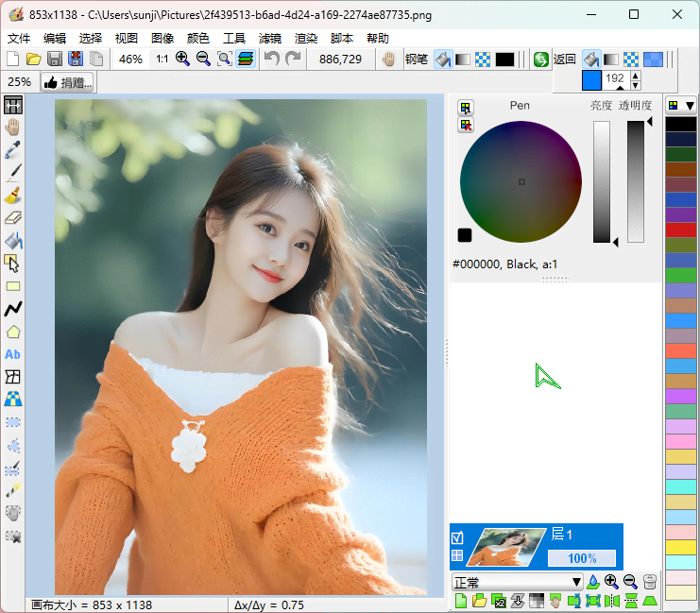Flip layer horizontally icon
Image resolution: width=700 pixels, height=613 pixels.
point(612,601)
